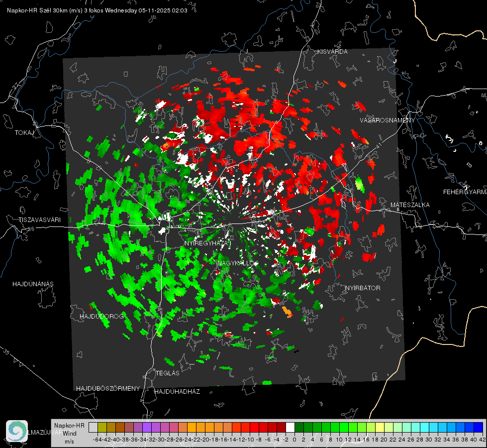Click the TÉGLÁS city label
Screen dimensions: 487x448
(x=168, y=373)
